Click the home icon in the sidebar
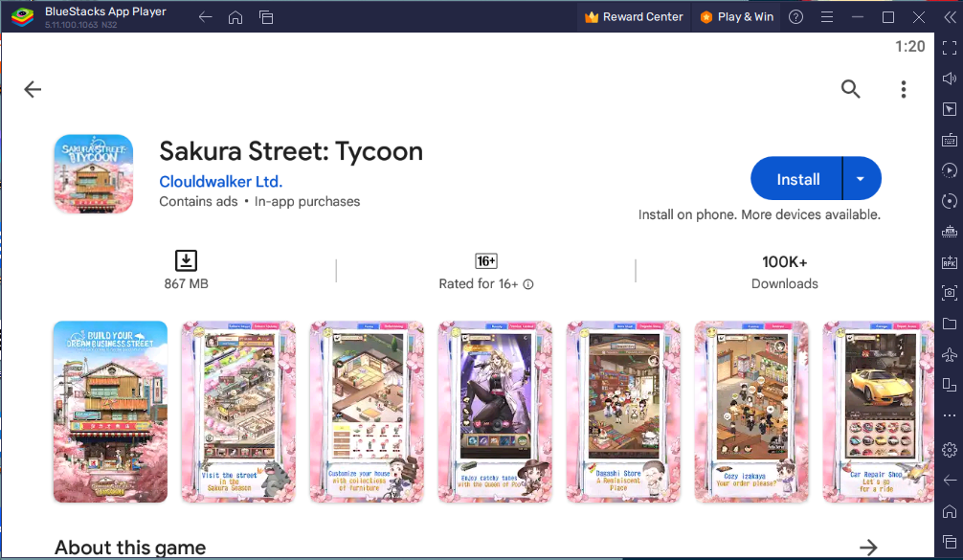The height and width of the screenshot is (560, 963). [950, 511]
